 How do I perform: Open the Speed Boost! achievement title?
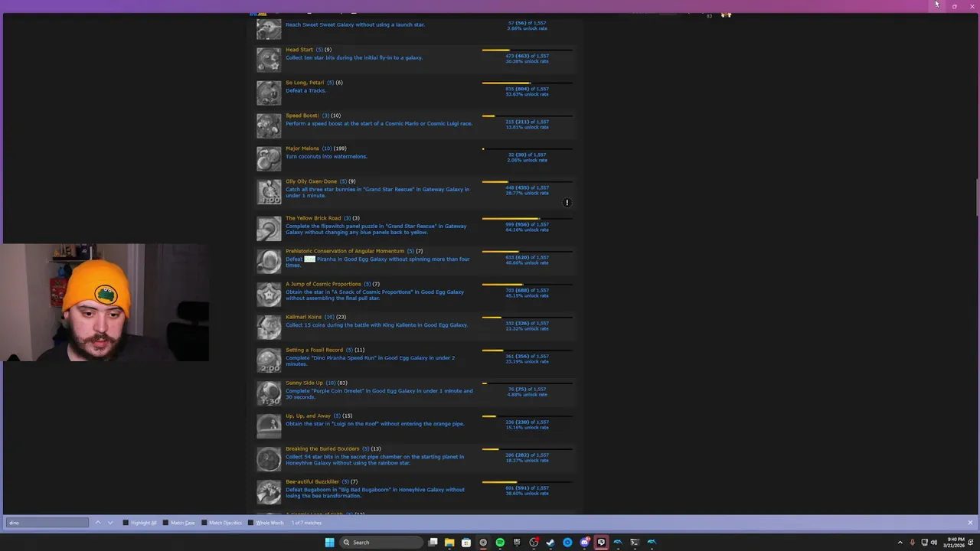tap(302, 116)
